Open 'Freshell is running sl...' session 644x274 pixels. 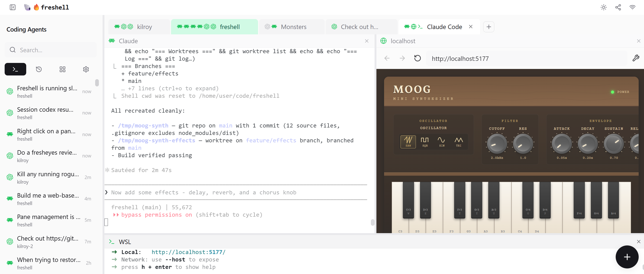pos(49,91)
